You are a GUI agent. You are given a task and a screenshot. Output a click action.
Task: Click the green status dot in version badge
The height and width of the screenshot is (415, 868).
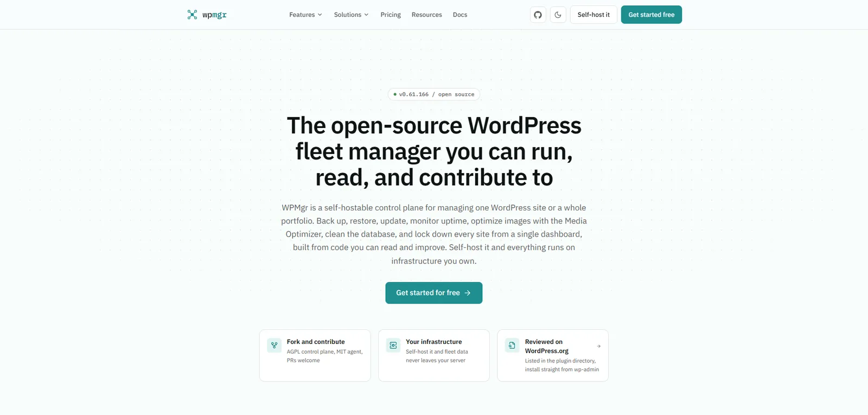click(395, 94)
